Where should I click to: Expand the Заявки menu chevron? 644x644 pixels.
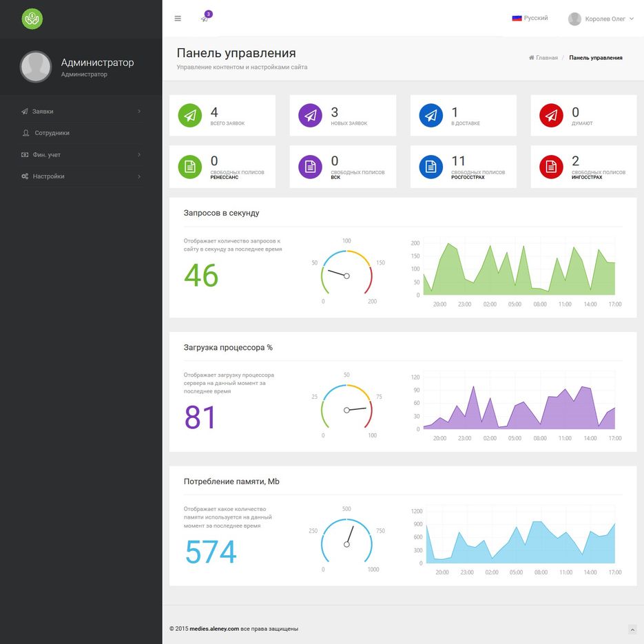[x=139, y=112]
